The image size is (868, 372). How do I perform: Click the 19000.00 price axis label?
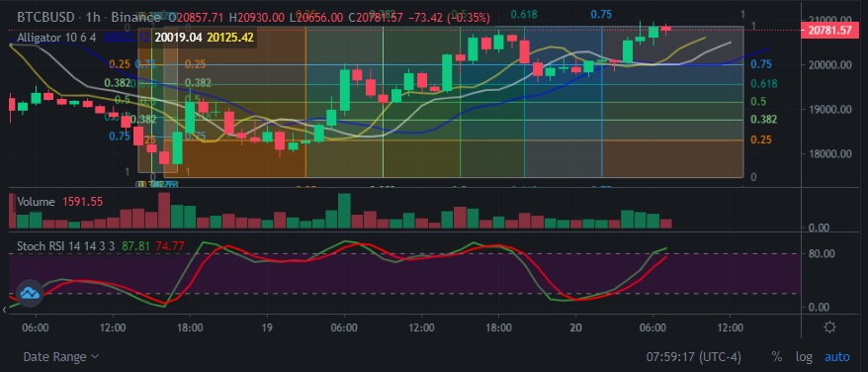tap(828, 109)
